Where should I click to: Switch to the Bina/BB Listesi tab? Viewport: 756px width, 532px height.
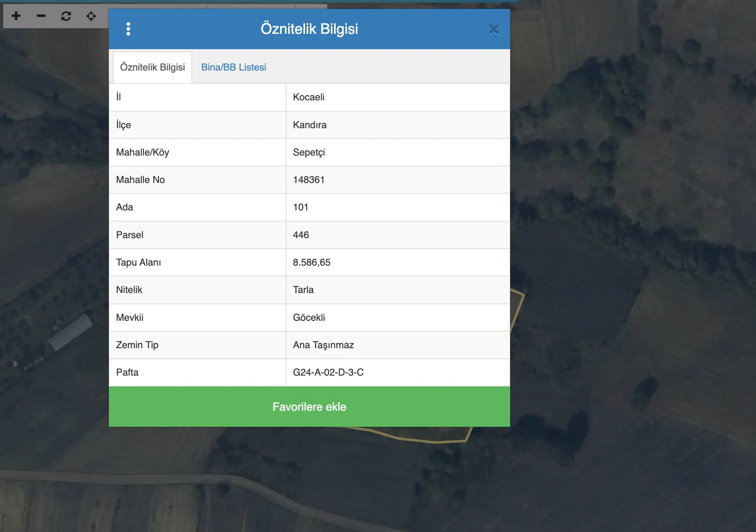(234, 67)
